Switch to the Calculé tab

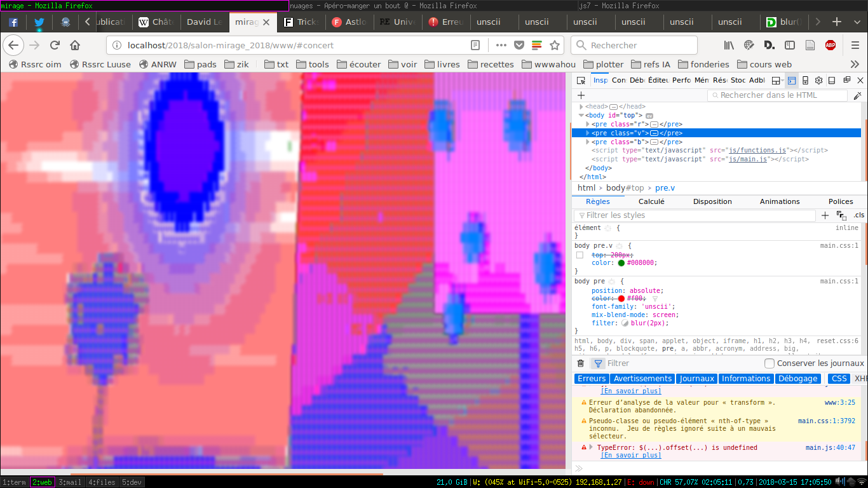[x=651, y=201]
